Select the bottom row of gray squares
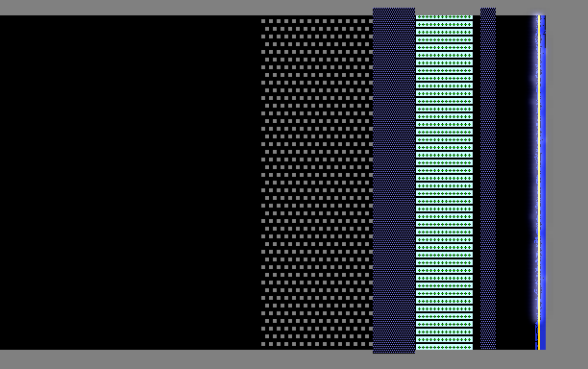588x369 pixels. (x=317, y=344)
